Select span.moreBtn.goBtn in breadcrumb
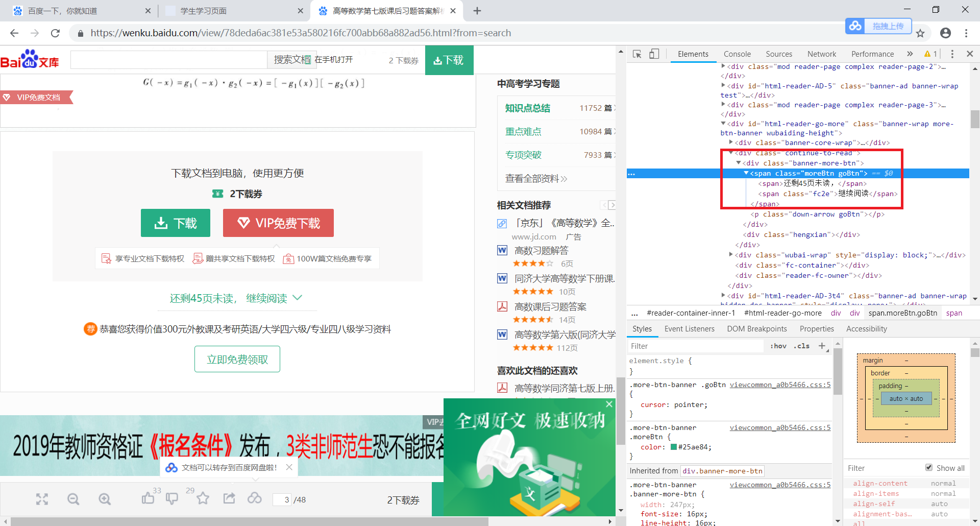 click(903, 313)
